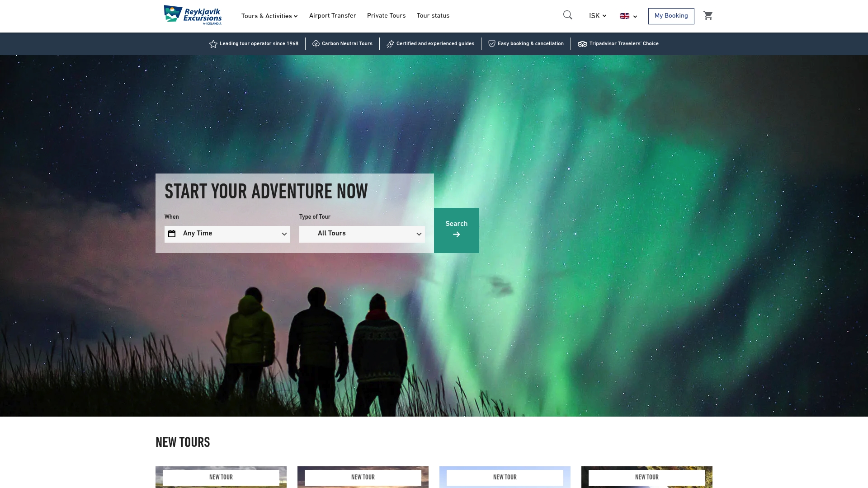Click the My Booking button

[671, 16]
